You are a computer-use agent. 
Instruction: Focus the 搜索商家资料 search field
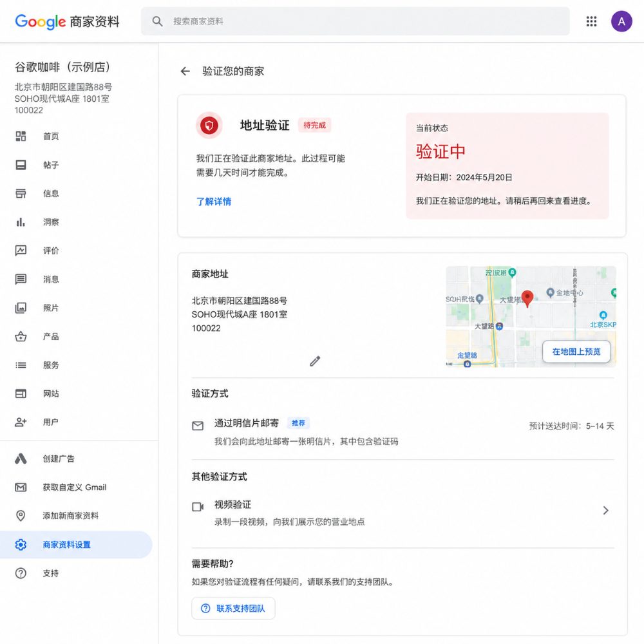point(355,21)
